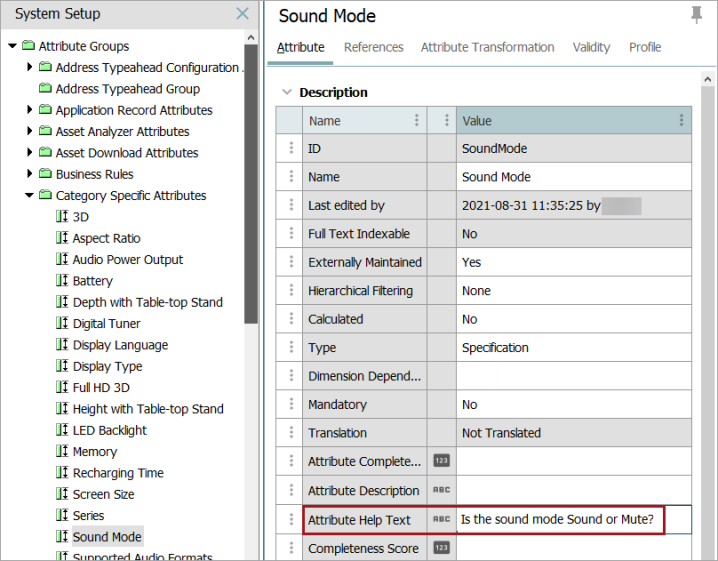
Task: Click the Address Typeahead Group folder icon
Action: pos(45,88)
